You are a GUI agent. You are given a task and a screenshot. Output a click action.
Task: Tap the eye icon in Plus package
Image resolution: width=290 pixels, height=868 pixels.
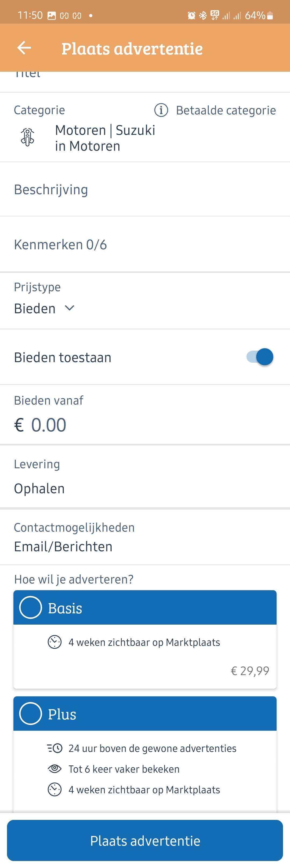[x=55, y=769]
